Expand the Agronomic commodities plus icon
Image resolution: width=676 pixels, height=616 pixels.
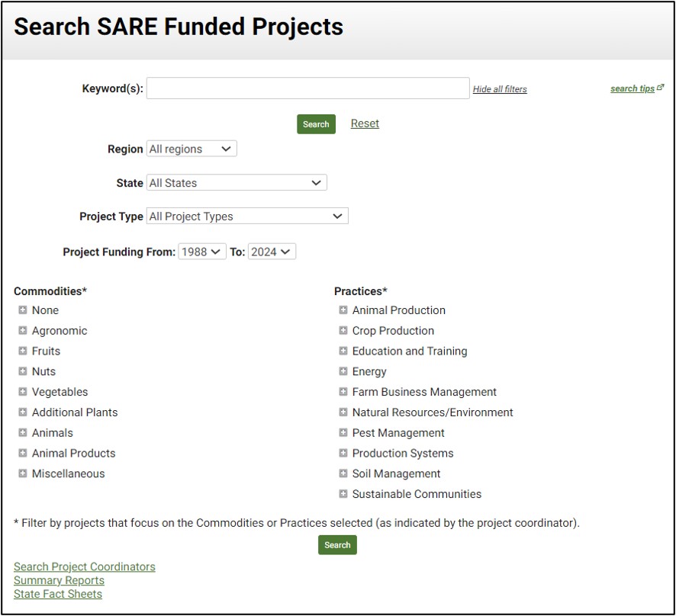click(23, 331)
